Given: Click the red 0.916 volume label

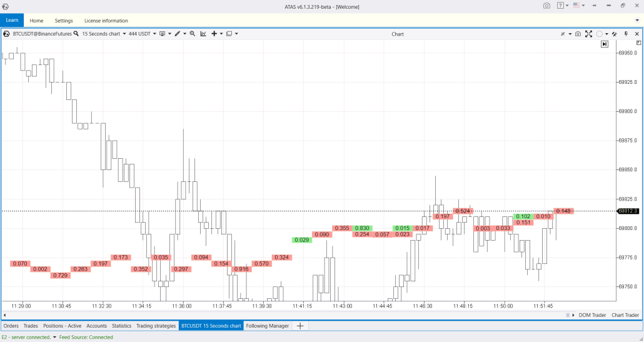Looking at the screenshot, I should point(241,269).
